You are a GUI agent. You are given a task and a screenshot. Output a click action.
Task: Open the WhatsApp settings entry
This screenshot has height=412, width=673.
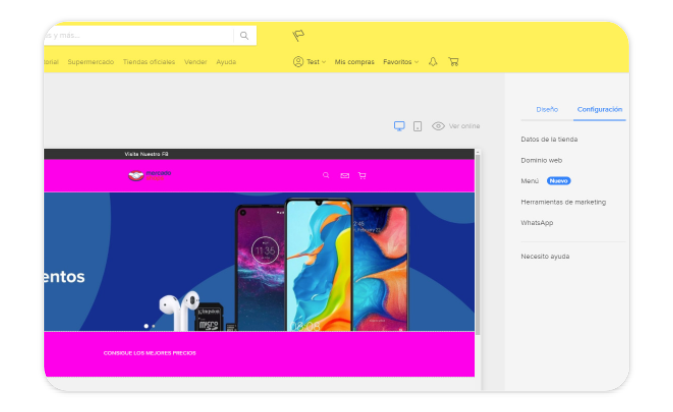[x=537, y=223]
